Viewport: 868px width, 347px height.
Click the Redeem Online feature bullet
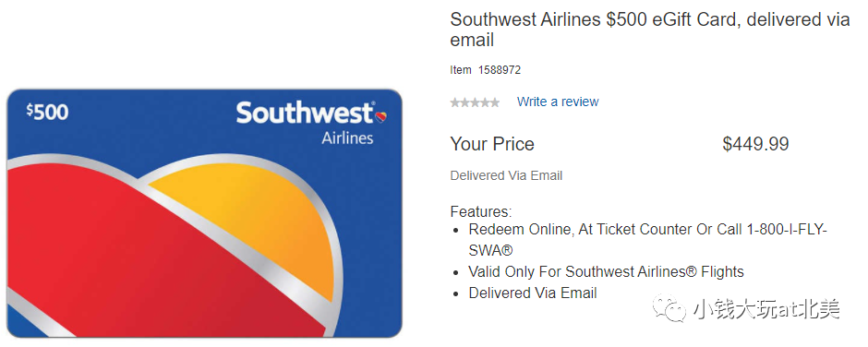click(647, 240)
